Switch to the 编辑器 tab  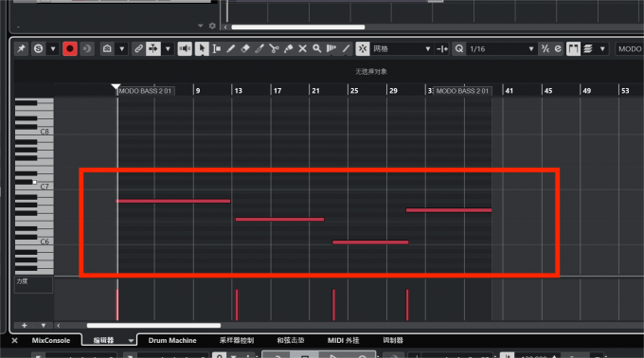click(103, 340)
